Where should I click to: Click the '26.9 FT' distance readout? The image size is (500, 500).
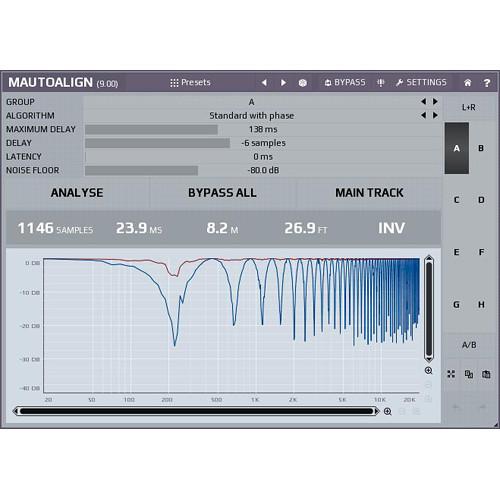[x=306, y=228]
